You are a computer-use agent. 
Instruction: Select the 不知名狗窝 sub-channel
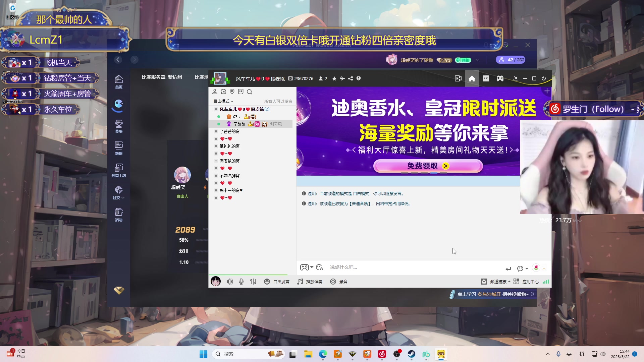(229, 176)
